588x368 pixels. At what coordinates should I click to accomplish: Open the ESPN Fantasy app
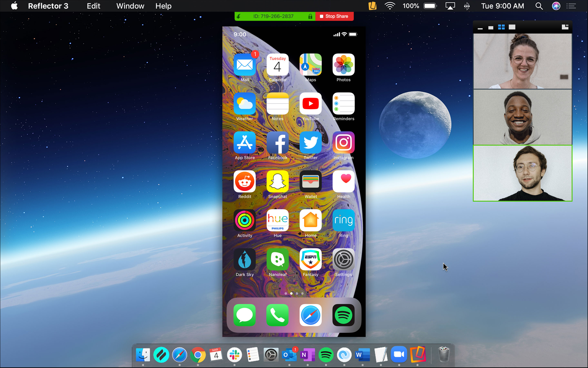pyautogui.click(x=311, y=259)
